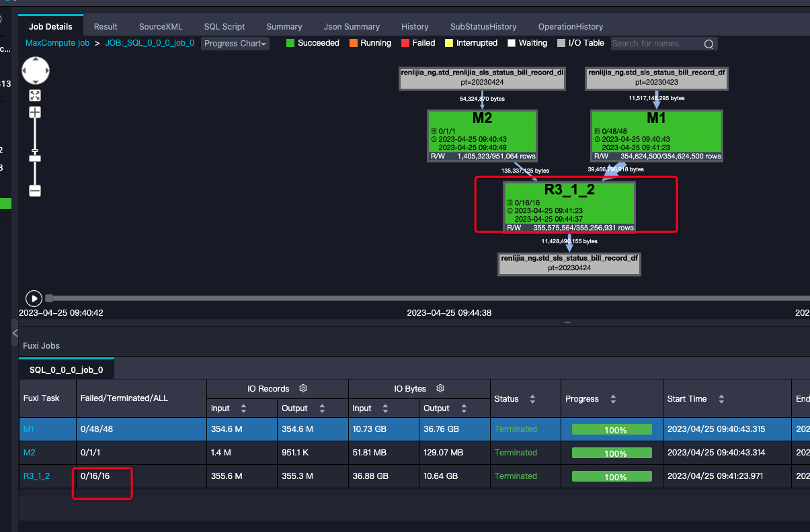The height and width of the screenshot is (532, 810).
Task: Click the R3_1_2 row Terminated status
Action: 516,476
